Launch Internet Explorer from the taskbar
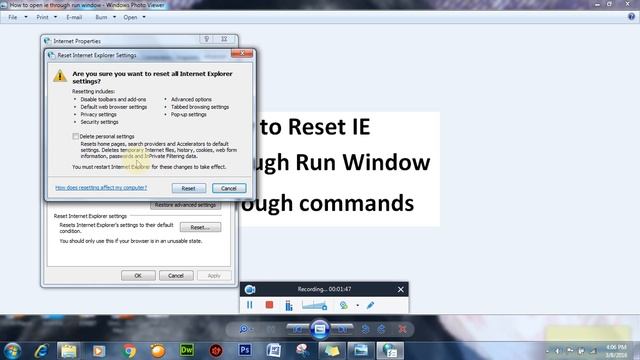The width and height of the screenshot is (640, 360). pyautogui.click(x=41, y=351)
